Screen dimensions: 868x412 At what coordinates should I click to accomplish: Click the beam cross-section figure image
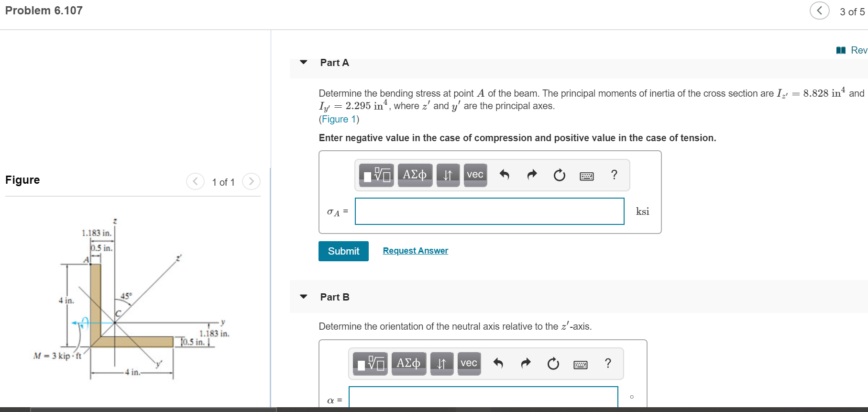pyautogui.click(x=132, y=299)
